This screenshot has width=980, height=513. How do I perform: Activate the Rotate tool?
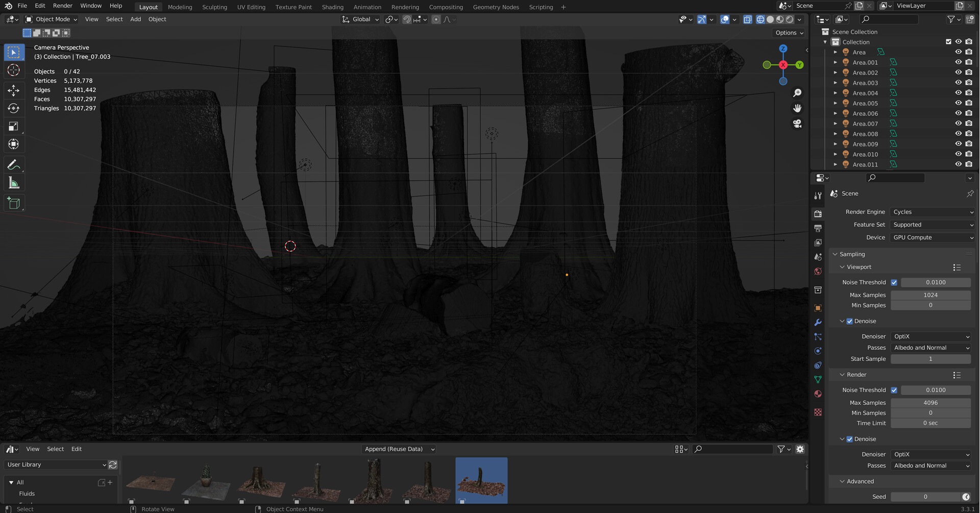click(14, 108)
